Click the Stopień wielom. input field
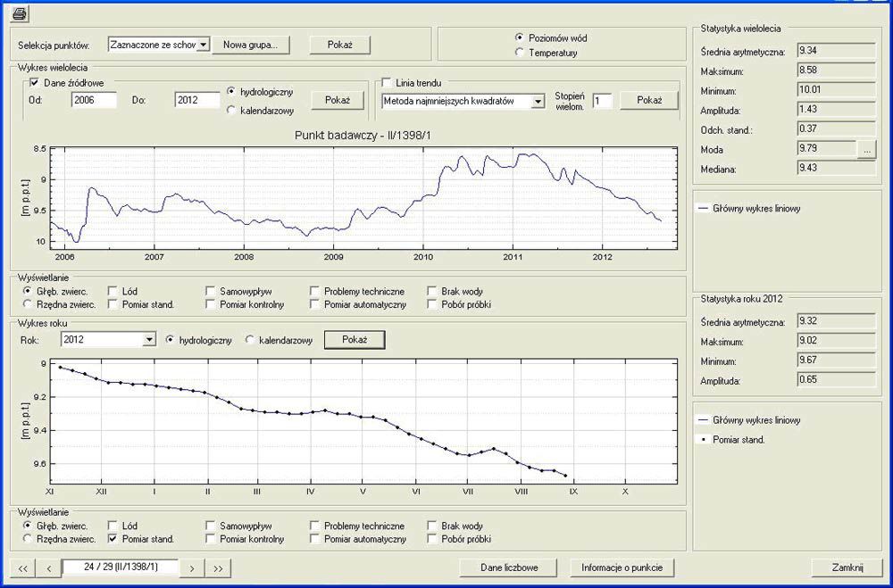 (x=602, y=102)
